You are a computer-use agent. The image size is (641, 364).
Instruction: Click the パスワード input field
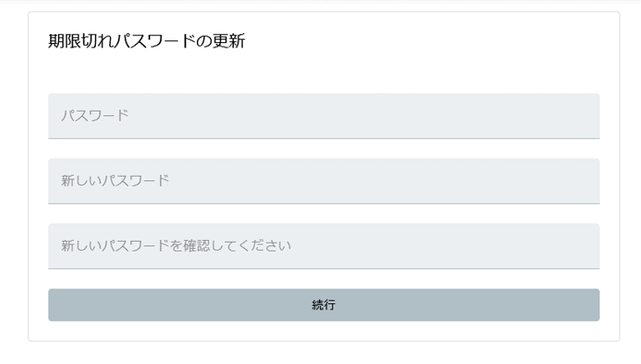point(324,115)
